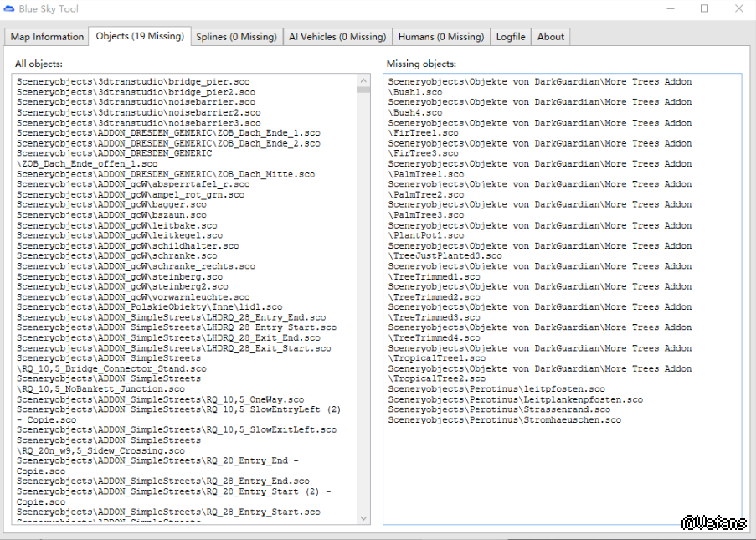This screenshot has width=756, height=540.
Task: Click the Blue Sky Tool app icon
Action: tap(9, 8)
